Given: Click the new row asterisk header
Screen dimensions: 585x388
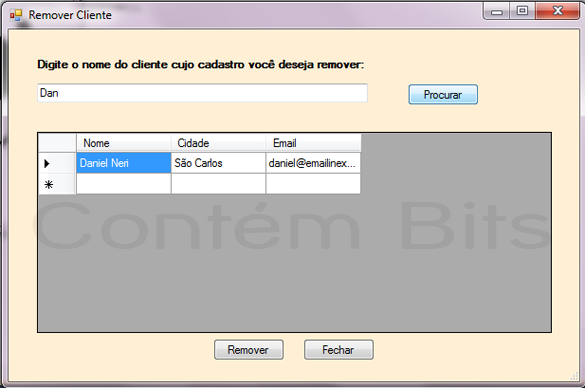Looking at the screenshot, I should [57, 184].
